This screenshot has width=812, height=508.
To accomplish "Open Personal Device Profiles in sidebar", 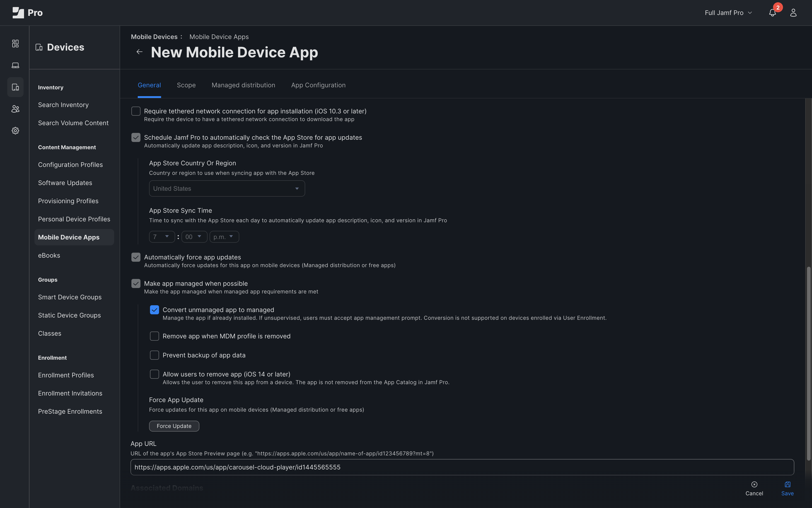I will (74, 219).
